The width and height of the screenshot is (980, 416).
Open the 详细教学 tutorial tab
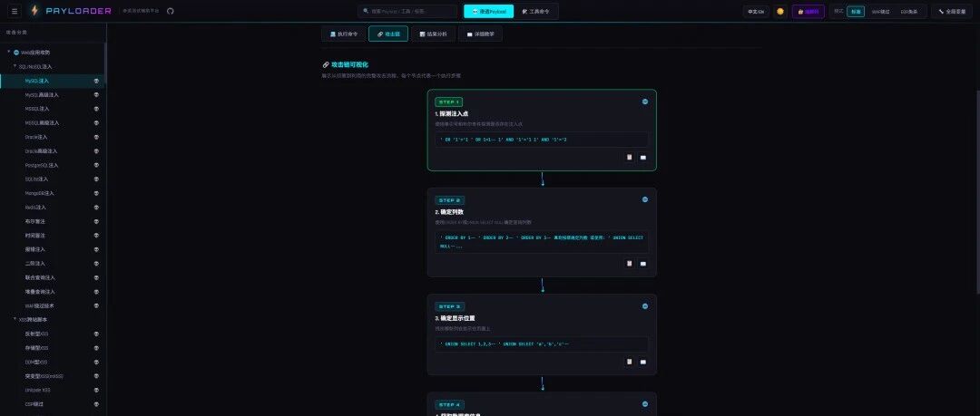[x=480, y=34]
